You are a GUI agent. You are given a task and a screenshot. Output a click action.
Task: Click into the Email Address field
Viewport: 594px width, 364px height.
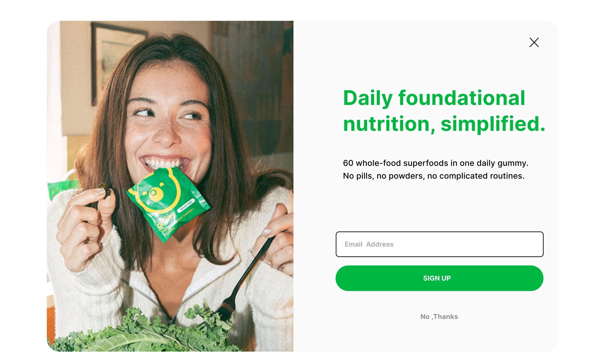440,244
